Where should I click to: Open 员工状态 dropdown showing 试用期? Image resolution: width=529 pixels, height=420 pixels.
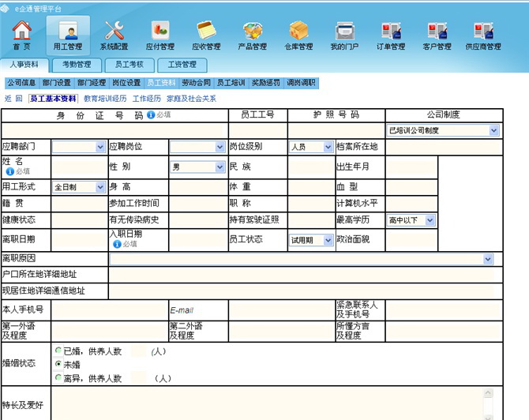coord(311,240)
